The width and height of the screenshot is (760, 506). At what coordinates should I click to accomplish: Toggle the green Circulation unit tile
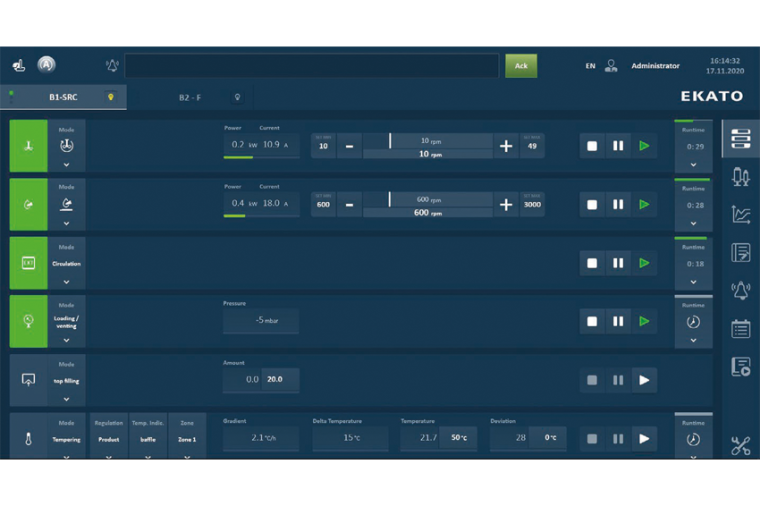tap(28, 263)
